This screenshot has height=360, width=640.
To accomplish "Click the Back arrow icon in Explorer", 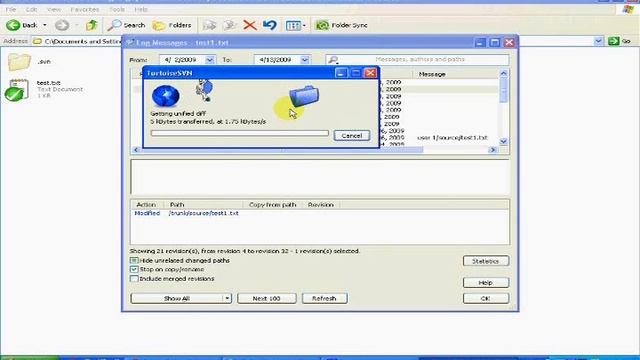I will [x=13, y=25].
